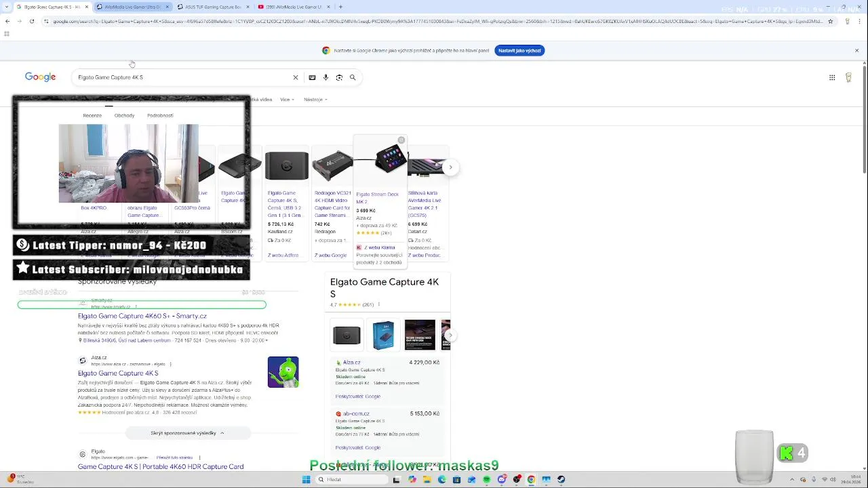Open the tab search dropdown
This screenshot has width=868, height=488.
[7, 7]
